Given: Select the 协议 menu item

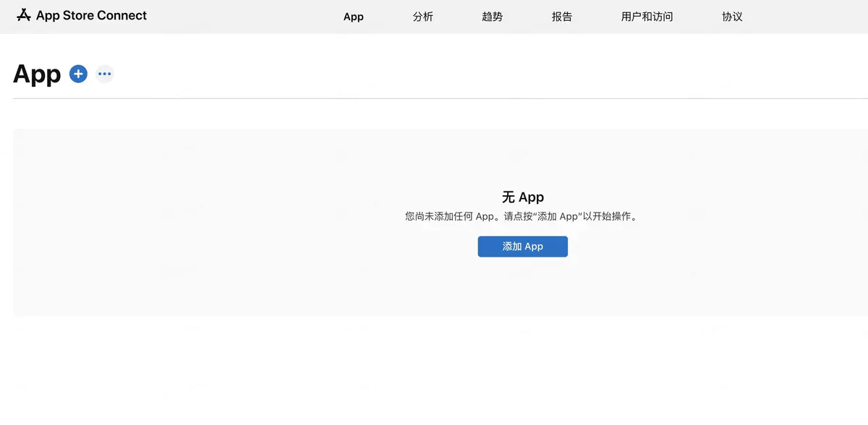Looking at the screenshot, I should coord(733,17).
